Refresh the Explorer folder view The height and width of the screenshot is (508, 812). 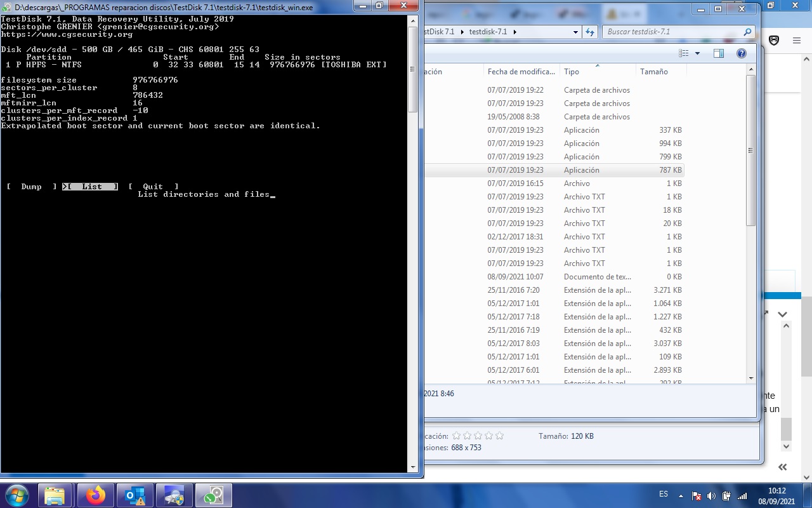click(590, 32)
